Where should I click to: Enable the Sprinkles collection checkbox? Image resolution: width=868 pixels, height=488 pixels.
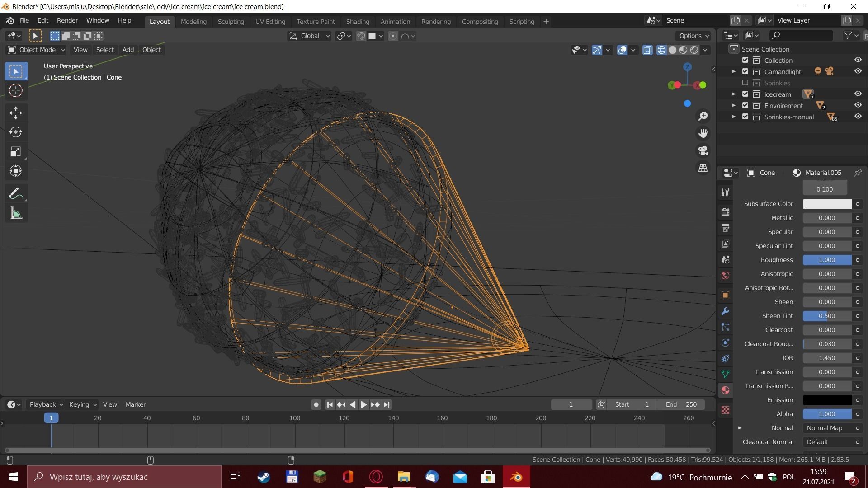pos(745,83)
